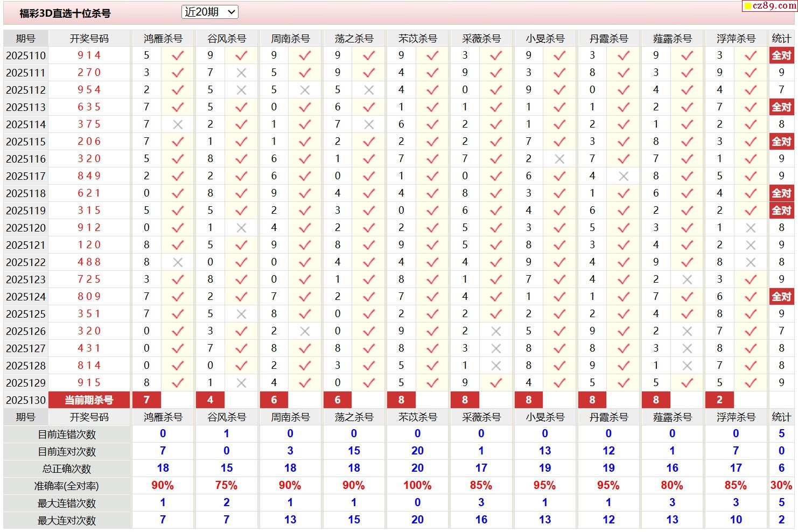The width and height of the screenshot is (798, 532).
Task: Click the 75% accuracy value for 谷风杀号
Action: [226, 486]
